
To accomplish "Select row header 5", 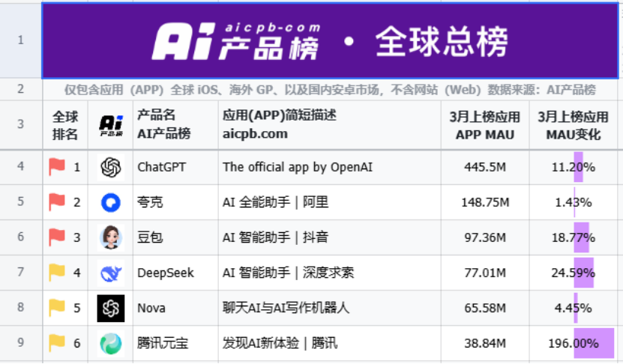I will coord(21,202).
